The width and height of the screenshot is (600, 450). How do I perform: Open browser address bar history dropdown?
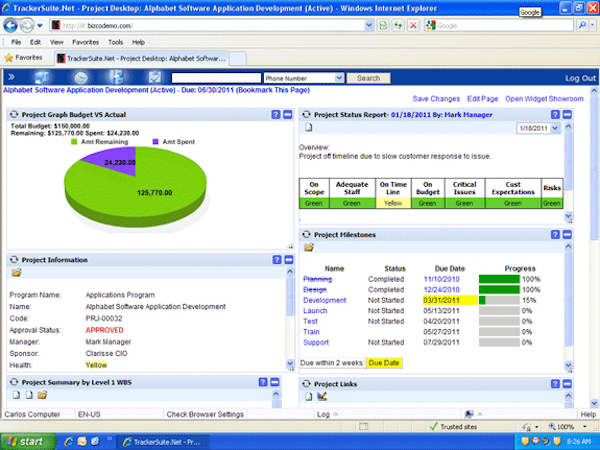click(369, 26)
